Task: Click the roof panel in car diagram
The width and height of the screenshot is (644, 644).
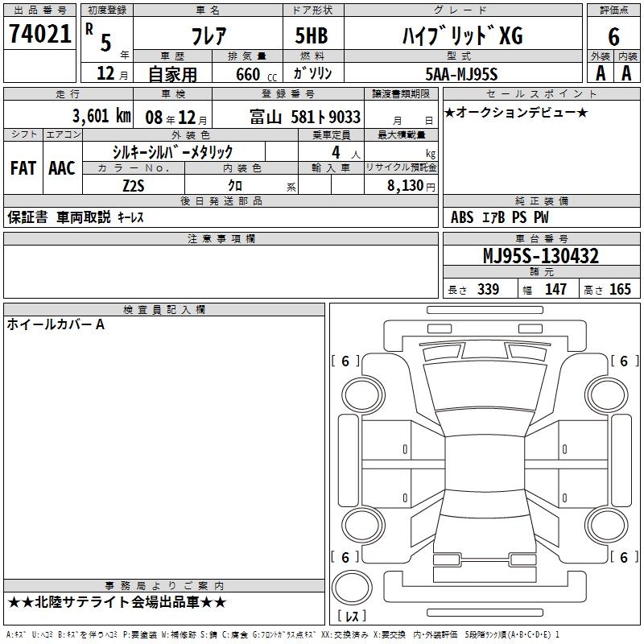Action: pos(485,462)
